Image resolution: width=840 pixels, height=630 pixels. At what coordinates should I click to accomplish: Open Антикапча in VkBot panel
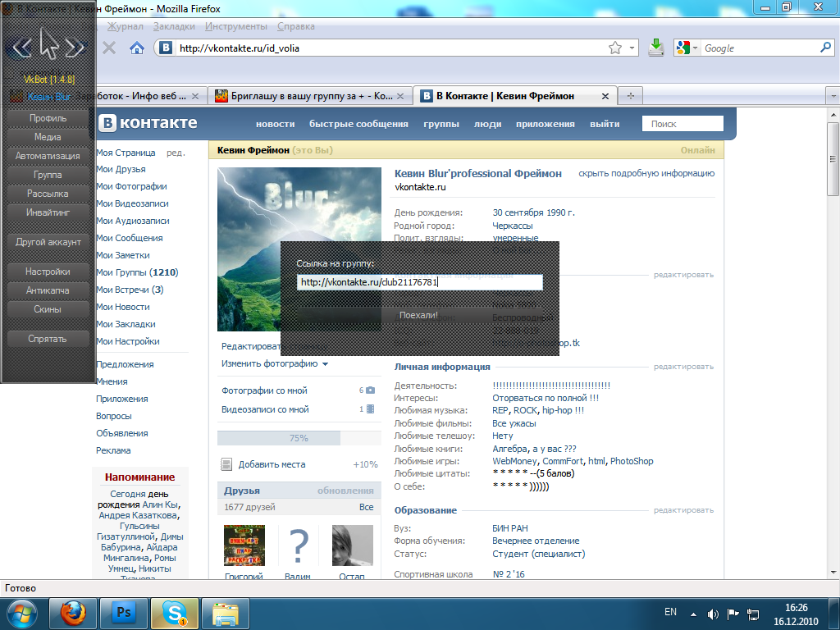pos(48,290)
